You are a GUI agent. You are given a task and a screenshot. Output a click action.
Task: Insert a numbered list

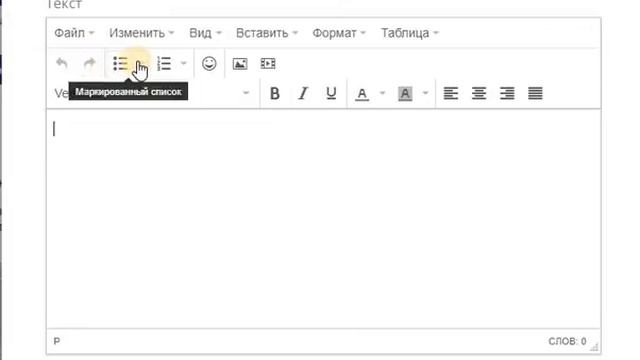point(164,64)
